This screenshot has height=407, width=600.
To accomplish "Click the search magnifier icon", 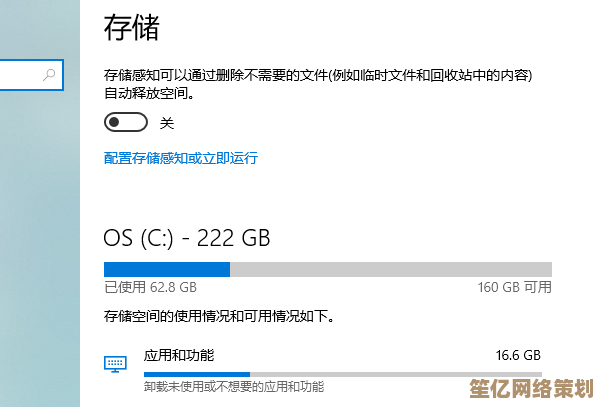I will click(49, 74).
